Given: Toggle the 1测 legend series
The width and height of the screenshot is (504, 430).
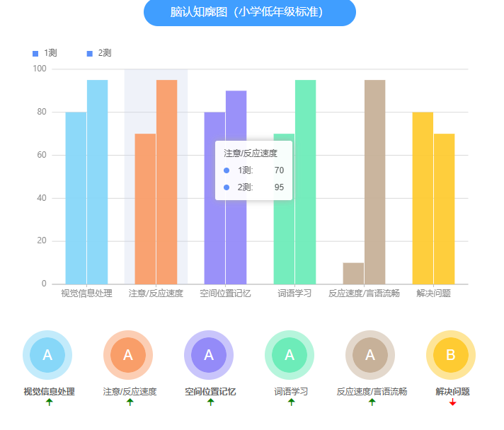Looking at the screenshot, I should point(45,53).
